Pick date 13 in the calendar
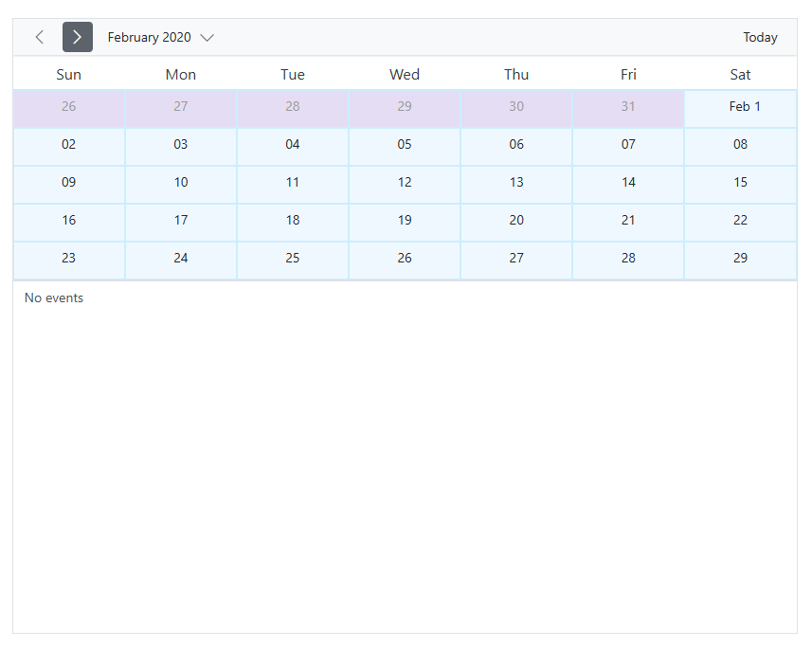 coord(516,185)
